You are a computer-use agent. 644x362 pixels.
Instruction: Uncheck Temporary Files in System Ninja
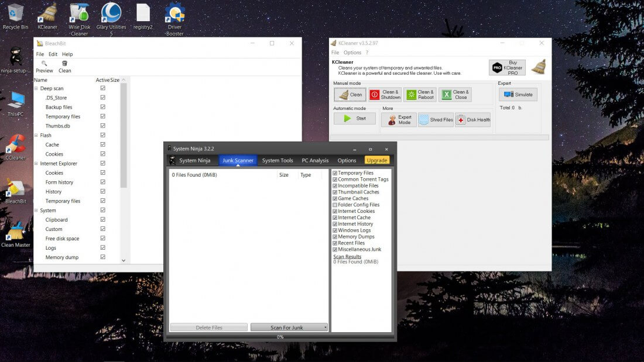[x=335, y=173]
